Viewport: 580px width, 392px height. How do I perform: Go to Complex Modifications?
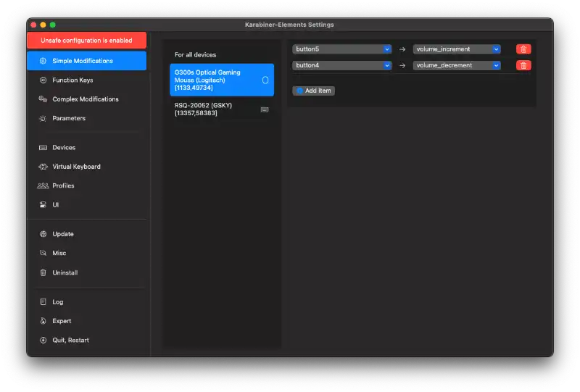(x=86, y=99)
